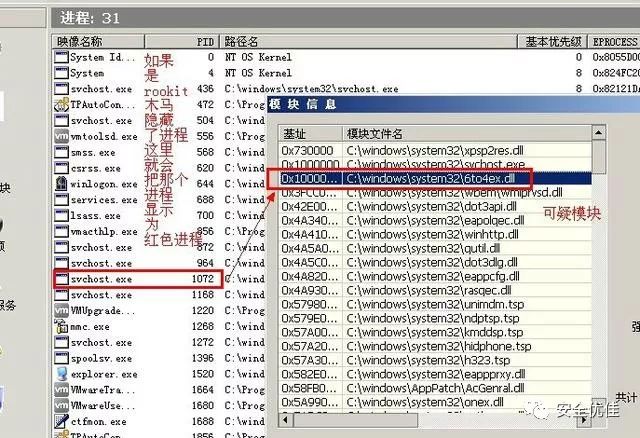This screenshot has height=438, width=640.
Task: Click base address 0x730000 cell
Action: [x=307, y=151]
